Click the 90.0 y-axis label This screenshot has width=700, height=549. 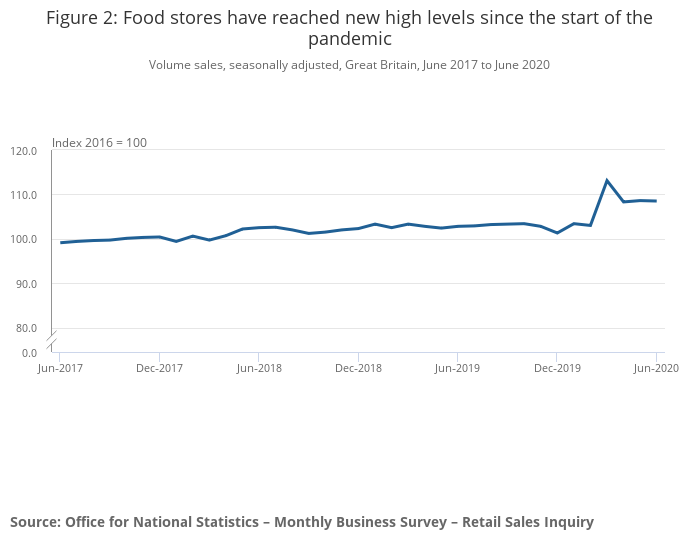click(x=27, y=284)
